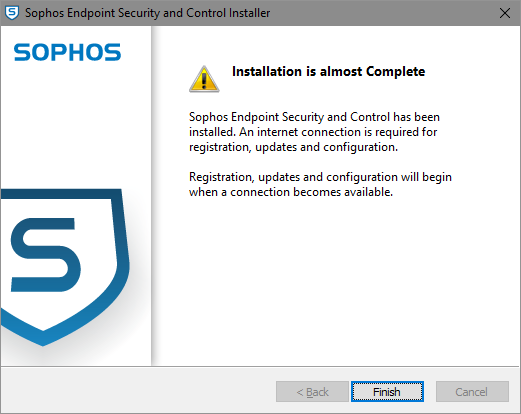Click the empty footer area left of Back

point(137,391)
